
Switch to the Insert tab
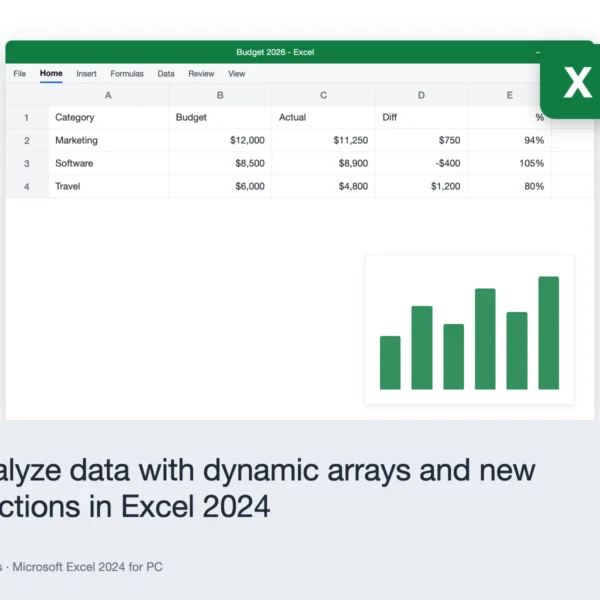tap(86, 73)
